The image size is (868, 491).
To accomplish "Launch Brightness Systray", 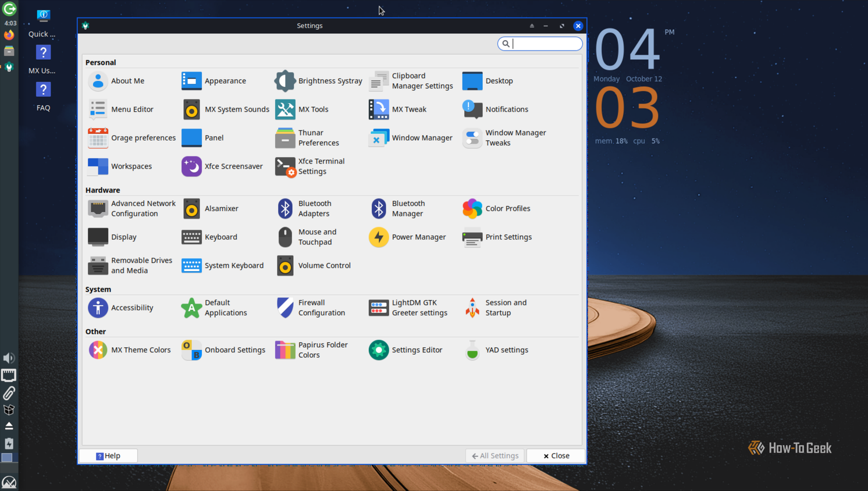I will pyautogui.click(x=318, y=81).
